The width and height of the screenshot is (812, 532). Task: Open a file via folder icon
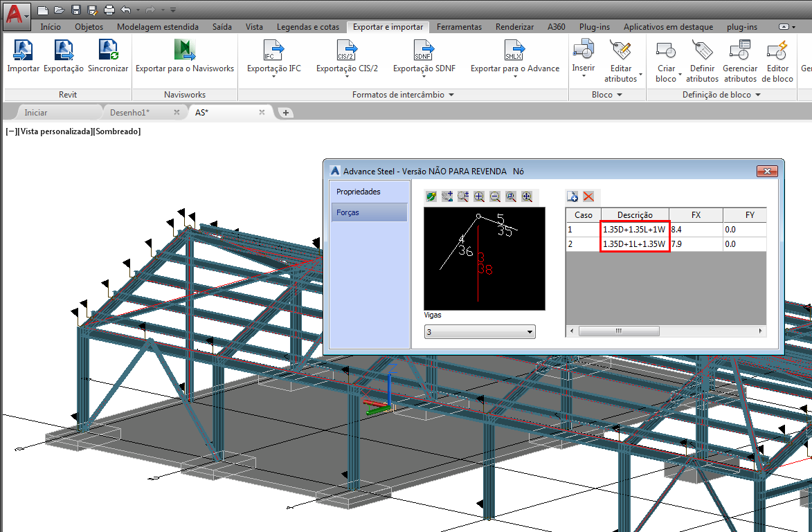click(60, 9)
